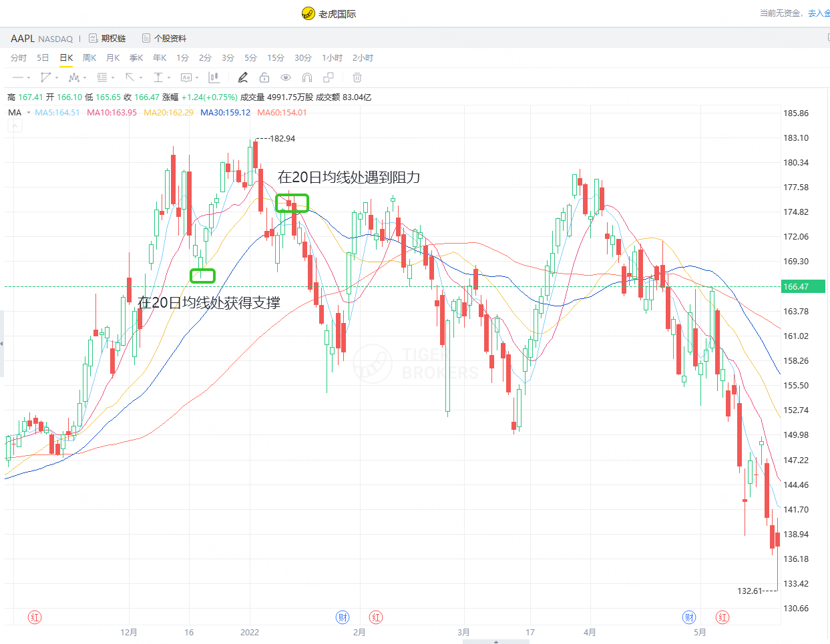Image resolution: width=830 pixels, height=644 pixels.
Task: Collapse the indicator legend with the small arrow
Action: (15, 125)
